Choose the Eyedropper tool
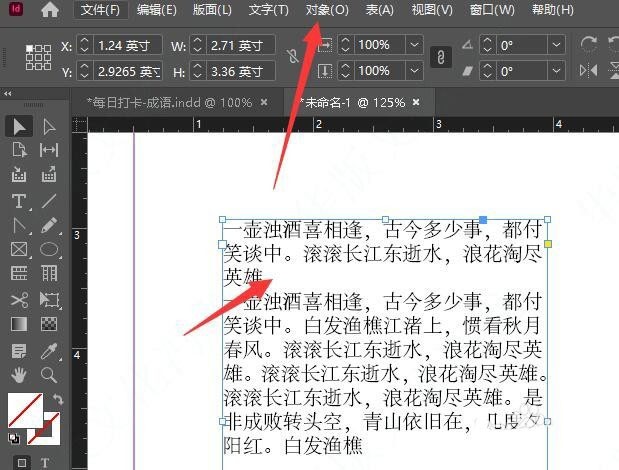 pyautogui.click(x=48, y=349)
